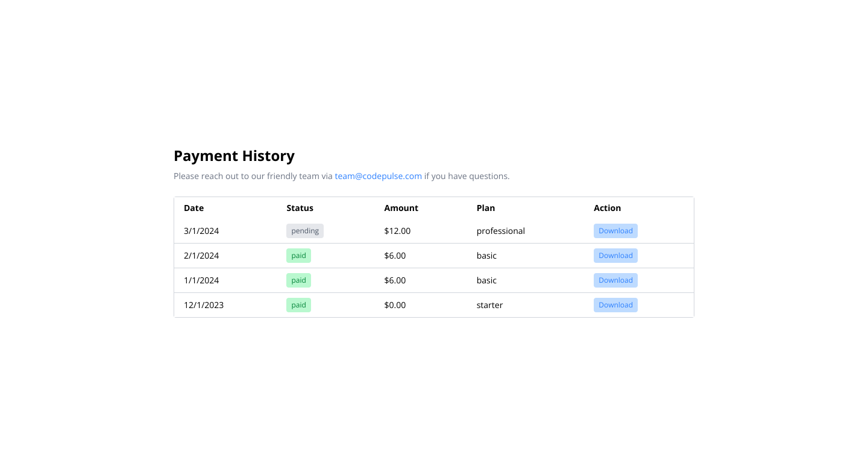Image resolution: width=868 pixels, height=463 pixels.
Task: Select the starter plan cell
Action: pos(489,305)
